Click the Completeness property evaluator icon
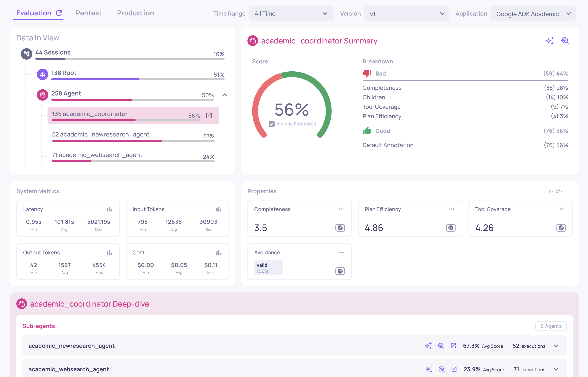The width and height of the screenshot is (588, 377). click(340, 228)
